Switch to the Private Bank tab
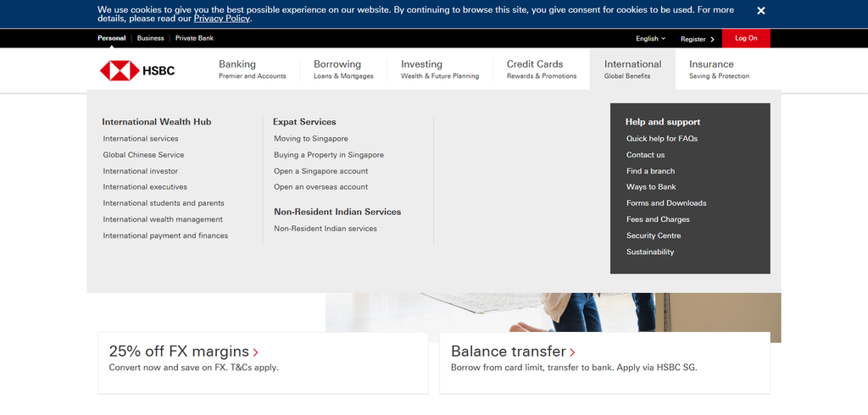This screenshot has height=415, width=868. pos(194,38)
